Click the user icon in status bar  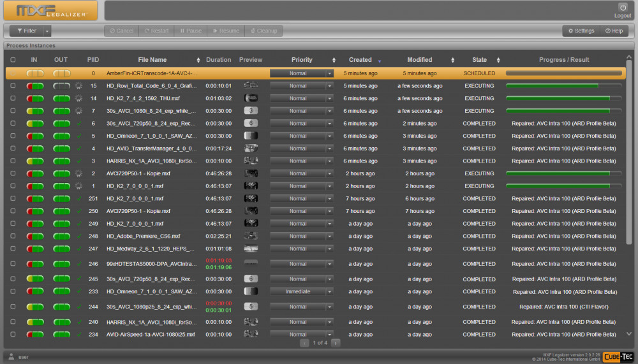11,357
